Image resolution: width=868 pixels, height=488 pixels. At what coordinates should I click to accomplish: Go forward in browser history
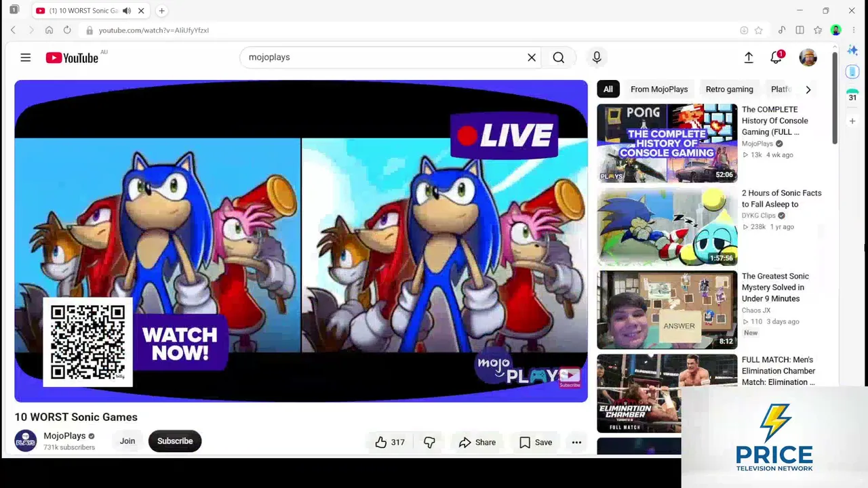tap(31, 30)
